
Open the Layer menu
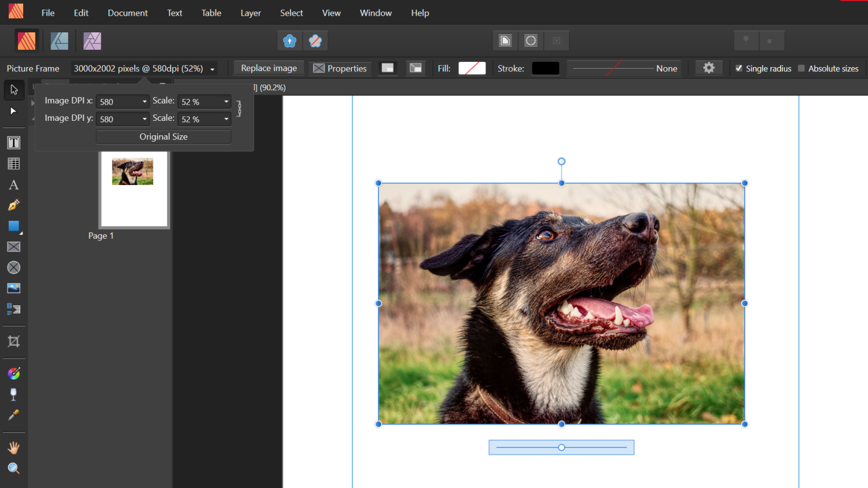point(251,13)
